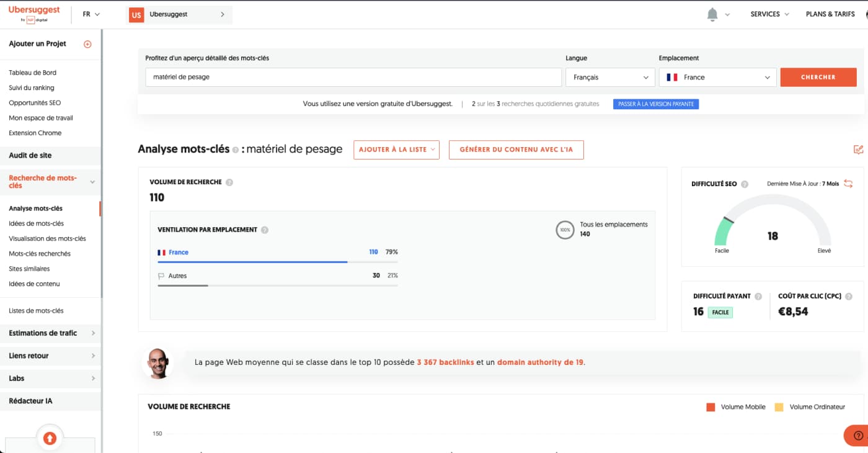This screenshot has width=868, height=453.
Task: Collapse Recherche de mots-clés section
Action: [x=50, y=182]
